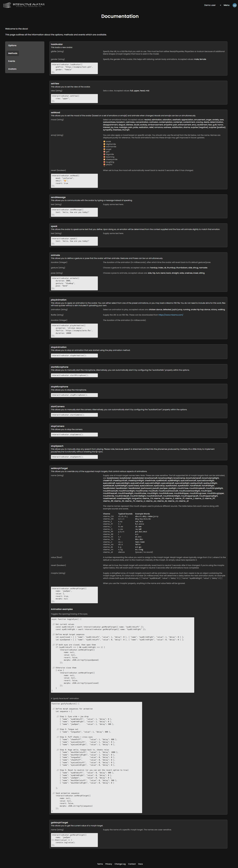Viewport: 238px width, 868px height.
Task: Click the angel emoji icon
Action: (104, 149)
